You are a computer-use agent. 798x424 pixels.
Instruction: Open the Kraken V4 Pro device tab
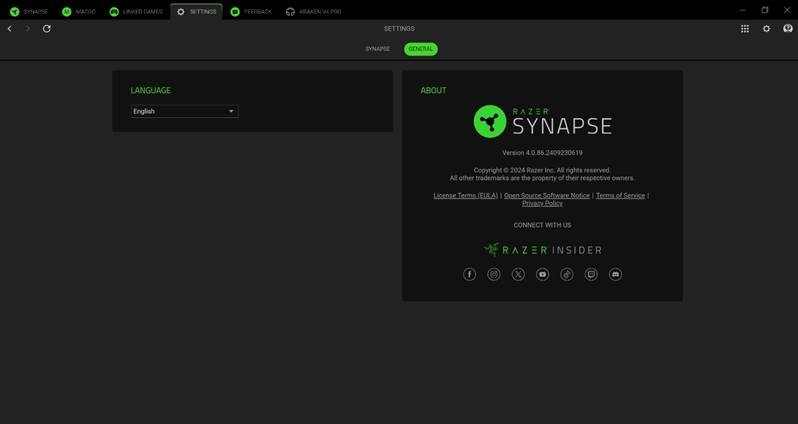314,12
